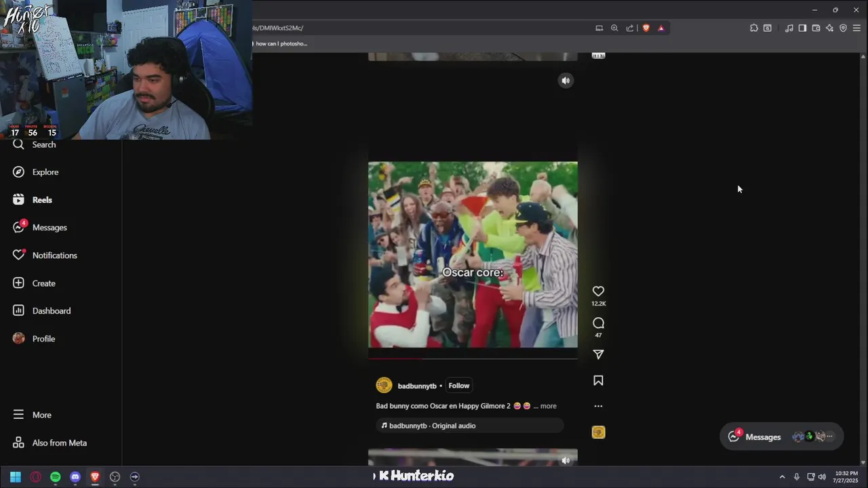Image resolution: width=868 pixels, height=488 pixels.
Task: Open Messages in the left sidebar
Action: [40, 228]
